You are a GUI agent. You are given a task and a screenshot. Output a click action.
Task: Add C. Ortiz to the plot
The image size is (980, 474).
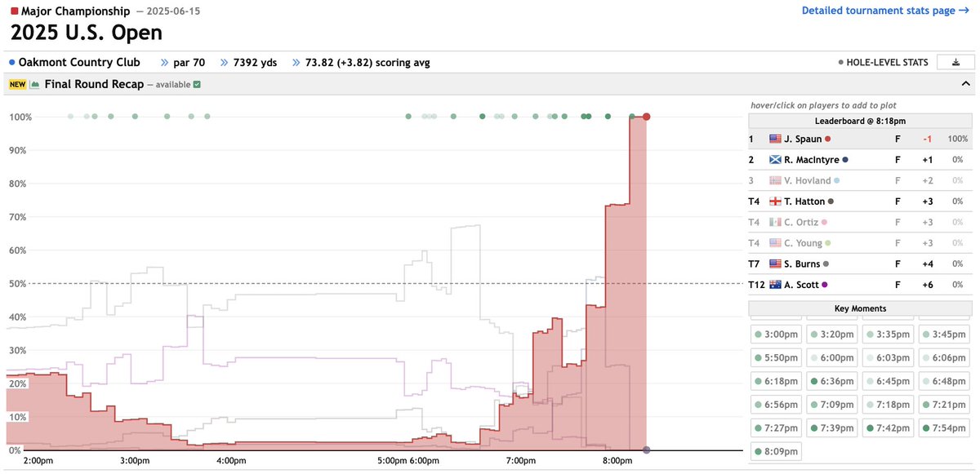pos(860,222)
